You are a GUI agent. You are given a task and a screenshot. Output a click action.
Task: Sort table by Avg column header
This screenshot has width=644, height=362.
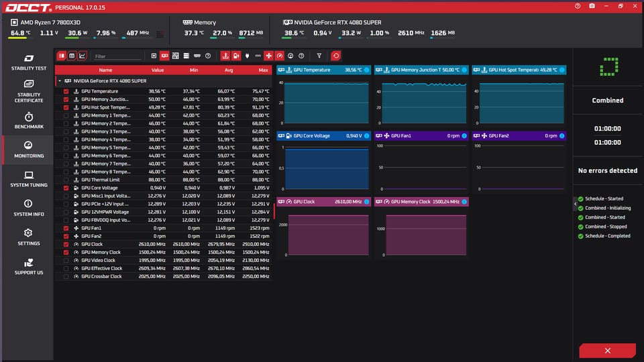[229, 70]
